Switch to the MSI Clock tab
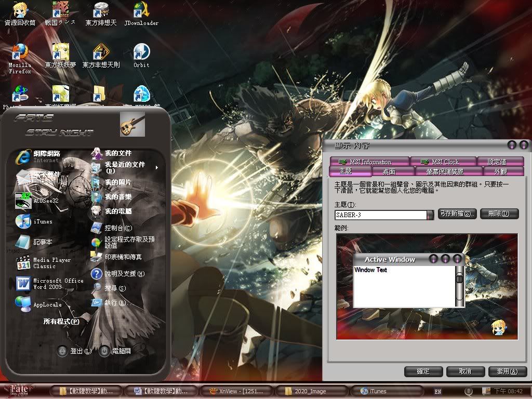The height and width of the screenshot is (399, 532). point(444,162)
